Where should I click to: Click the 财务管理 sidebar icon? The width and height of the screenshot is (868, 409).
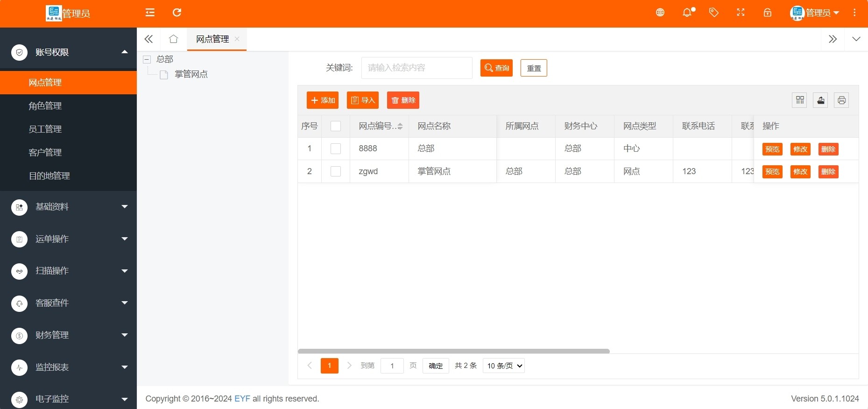(x=19, y=335)
